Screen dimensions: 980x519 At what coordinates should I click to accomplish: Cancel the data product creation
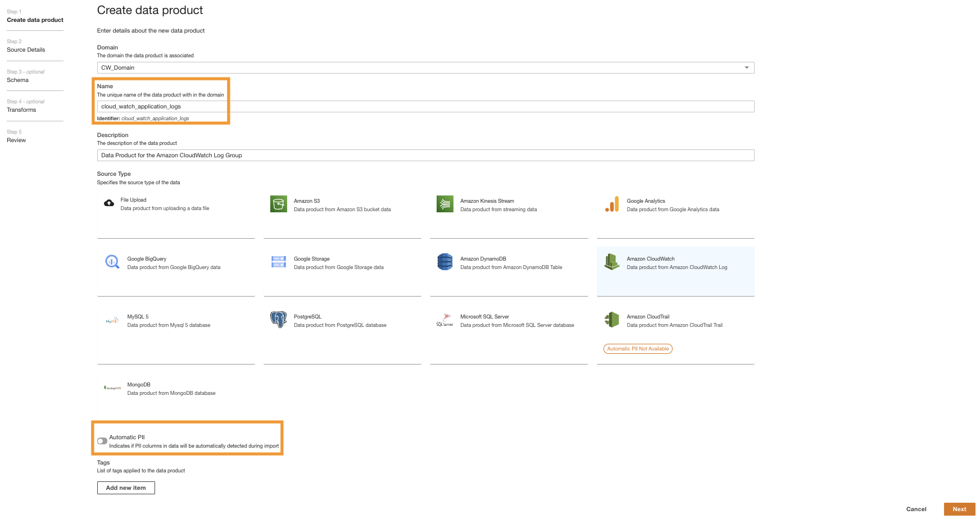coord(916,509)
